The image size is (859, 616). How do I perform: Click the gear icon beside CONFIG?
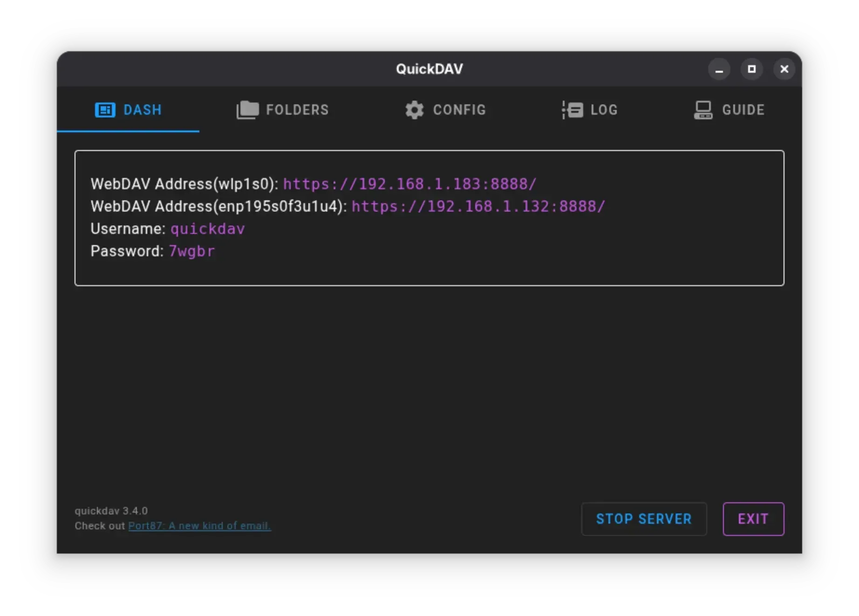(414, 110)
